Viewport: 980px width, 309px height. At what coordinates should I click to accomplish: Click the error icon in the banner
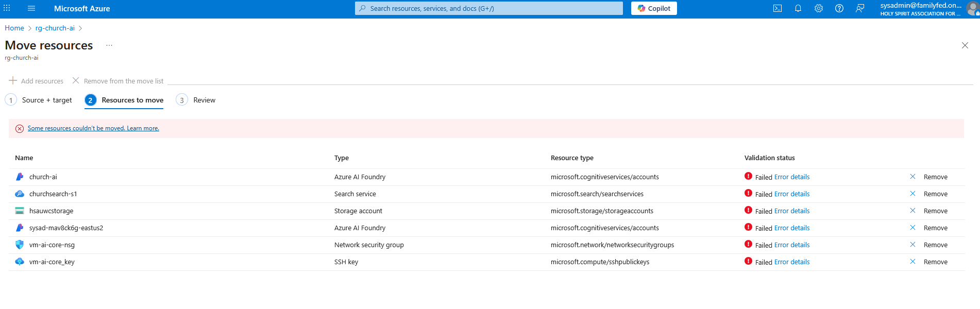click(x=20, y=128)
